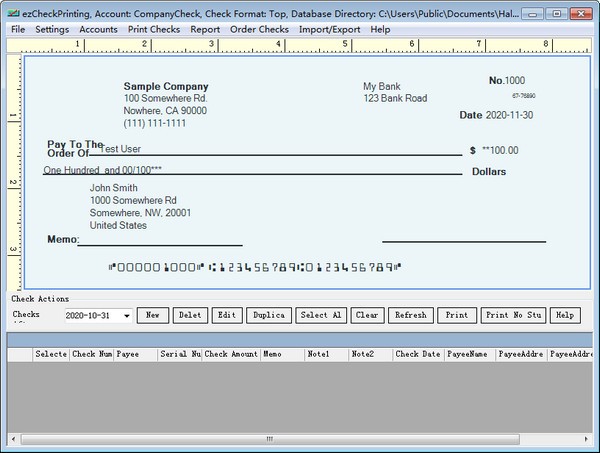Click the John Smith address name
This screenshot has width=600, height=453.
(x=113, y=188)
